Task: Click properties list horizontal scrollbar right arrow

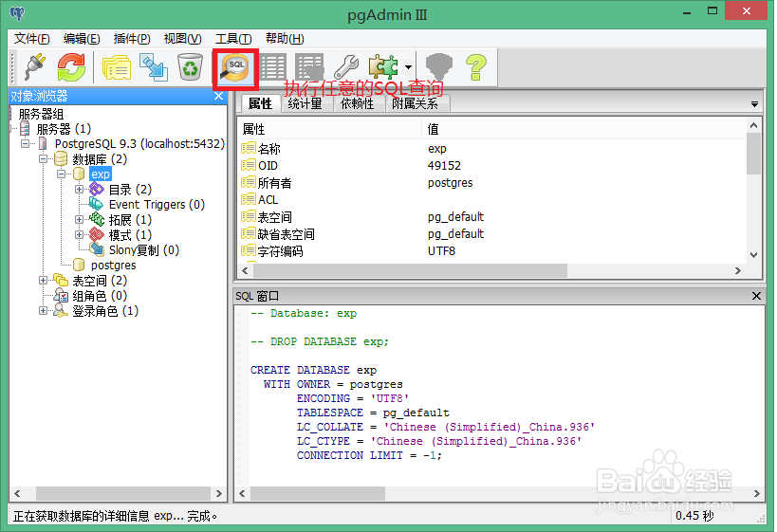Action: [738, 270]
